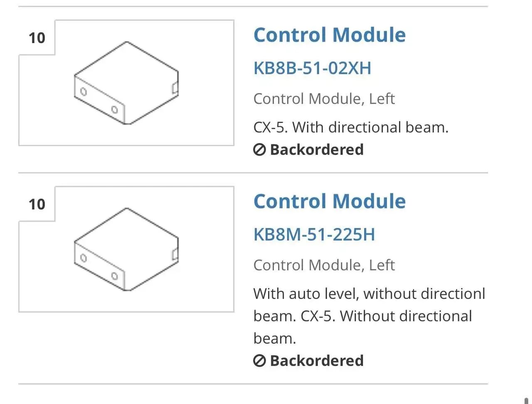Open the part diagram thumbnail for KB8M-51-225H
Image resolution: width=532 pixels, height=404 pixels.
coord(126,249)
